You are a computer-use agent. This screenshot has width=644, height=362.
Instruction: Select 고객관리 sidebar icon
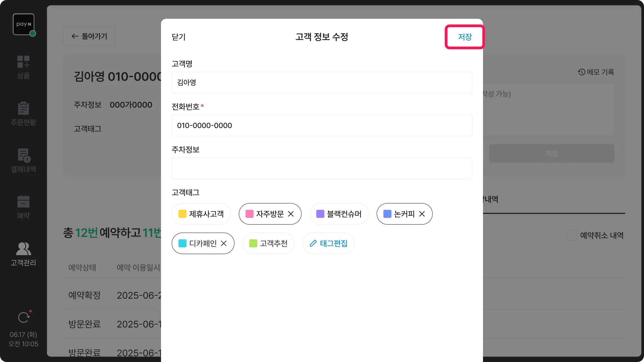(x=23, y=249)
